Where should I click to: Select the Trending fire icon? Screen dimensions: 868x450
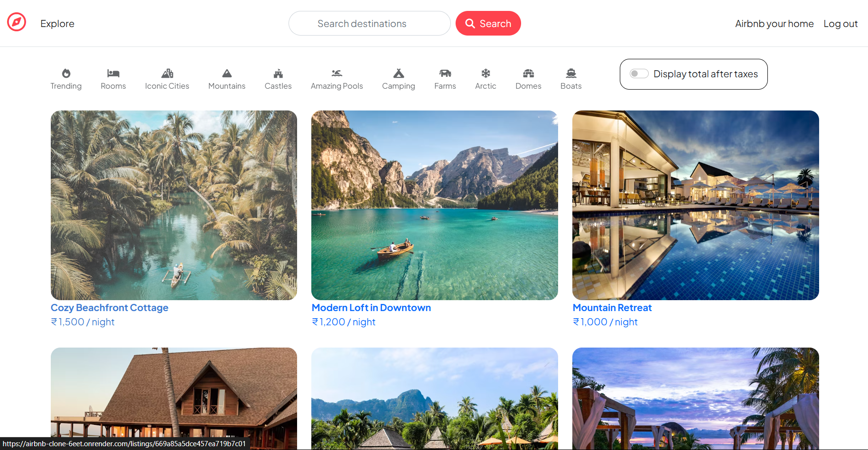tap(66, 73)
